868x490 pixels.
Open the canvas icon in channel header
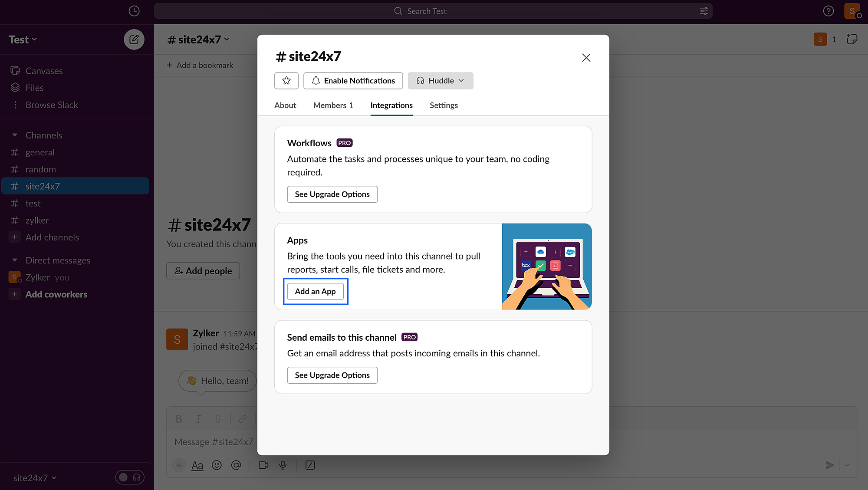click(x=852, y=39)
